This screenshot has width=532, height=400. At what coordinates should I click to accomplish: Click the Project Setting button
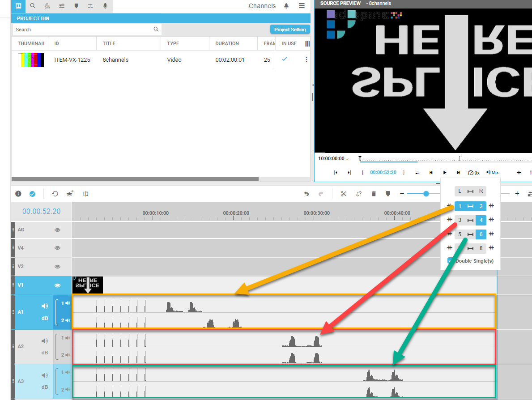[290, 30]
